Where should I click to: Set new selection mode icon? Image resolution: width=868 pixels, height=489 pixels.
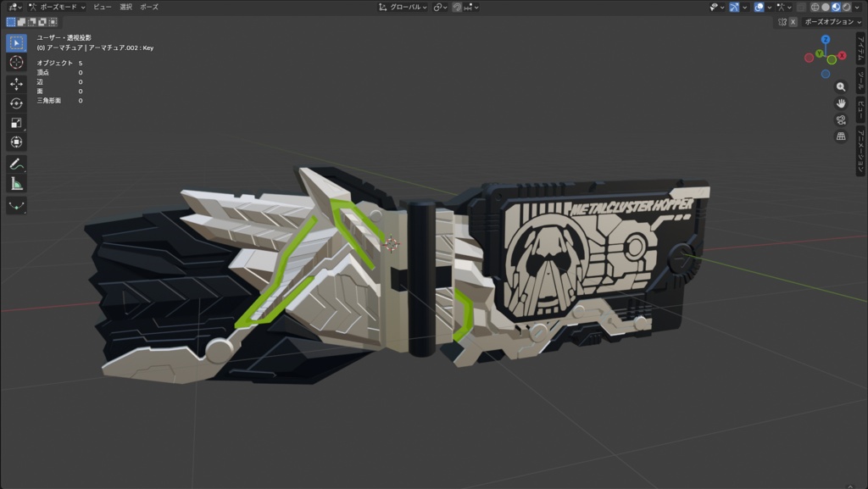[11, 21]
